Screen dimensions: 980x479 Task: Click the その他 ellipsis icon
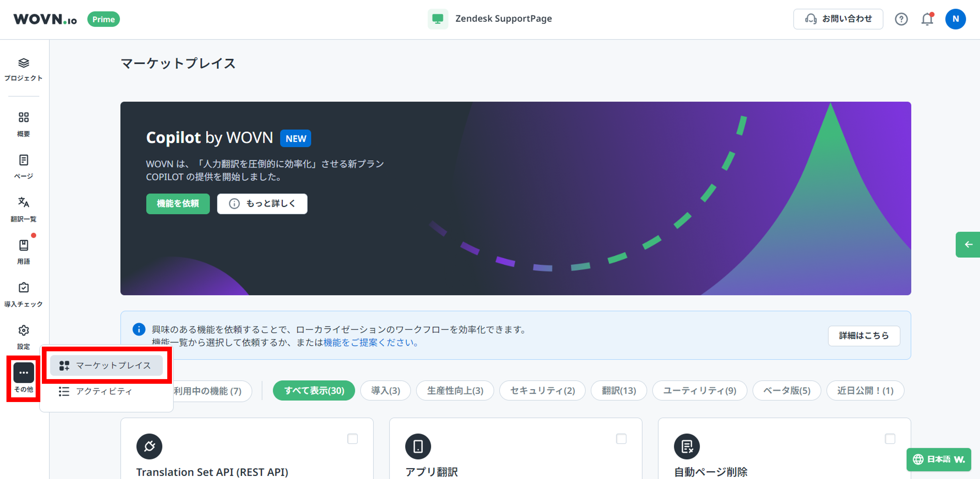point(24,373)
